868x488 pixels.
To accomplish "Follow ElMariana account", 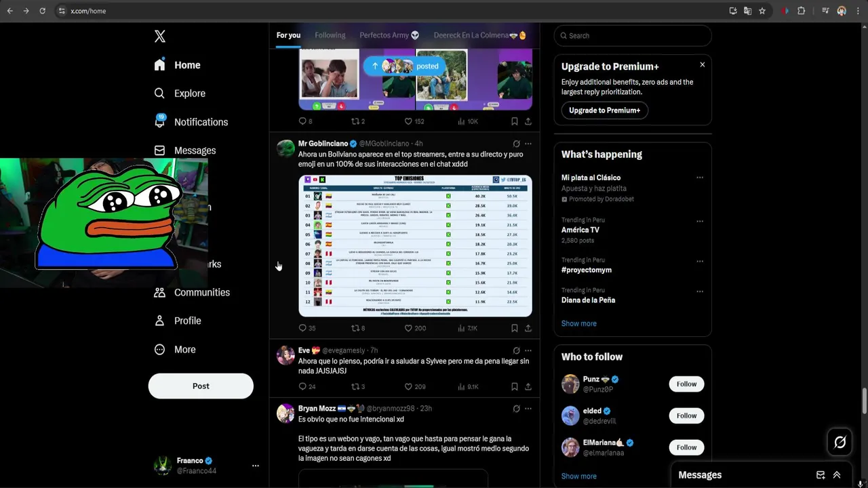I will click(686, 447).
